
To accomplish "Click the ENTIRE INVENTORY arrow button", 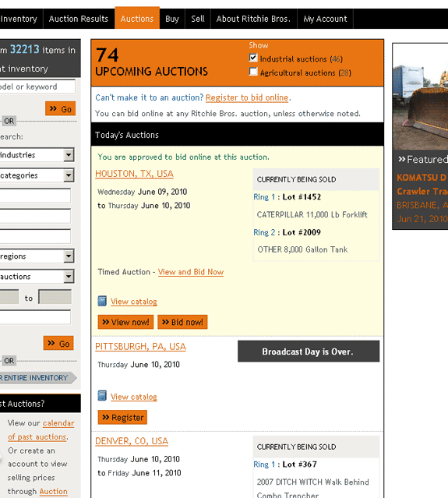I will tap(38, 378).
